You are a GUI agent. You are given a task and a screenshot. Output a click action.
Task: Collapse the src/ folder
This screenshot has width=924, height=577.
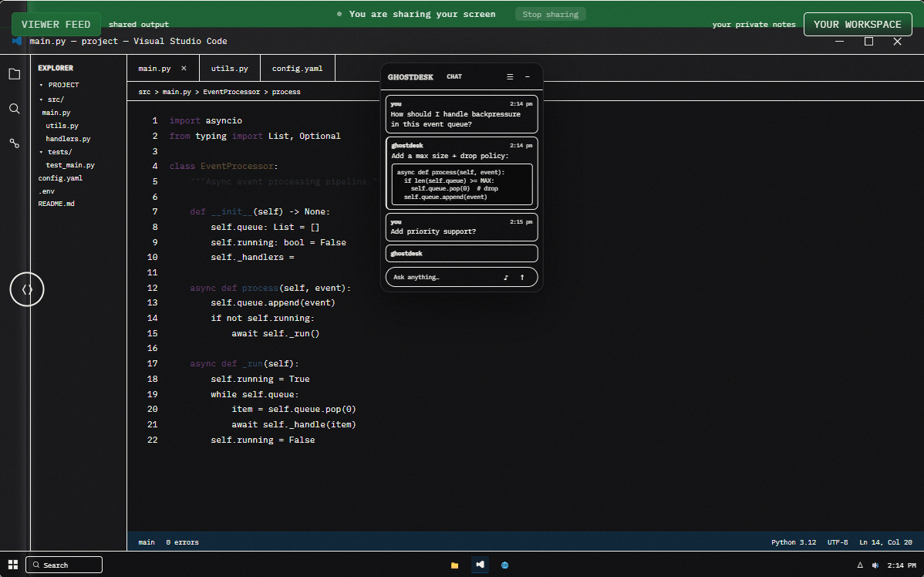(x=42, y=100)
